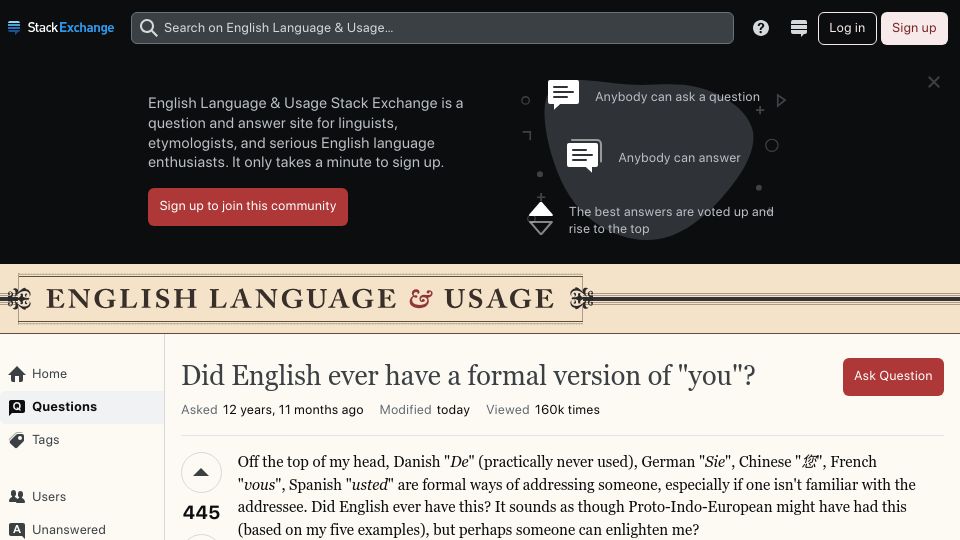The width and height of the screenshot is (960, 540).
Task: Select Questions in the sidebar
Action: tap(82, 407)
